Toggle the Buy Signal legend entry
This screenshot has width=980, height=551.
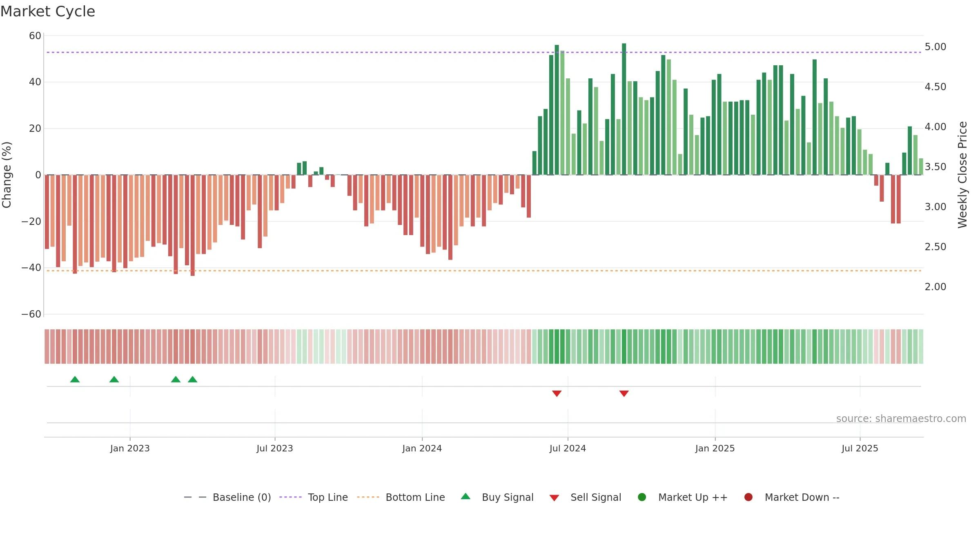click(497, 497)
